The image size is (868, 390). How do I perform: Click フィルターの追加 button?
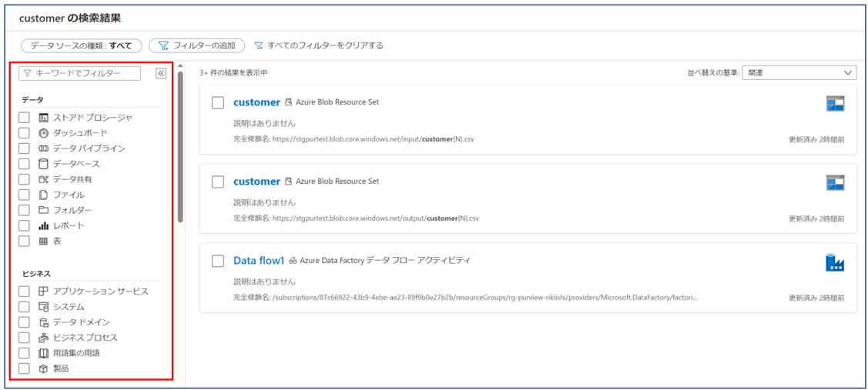coord(197,46)
